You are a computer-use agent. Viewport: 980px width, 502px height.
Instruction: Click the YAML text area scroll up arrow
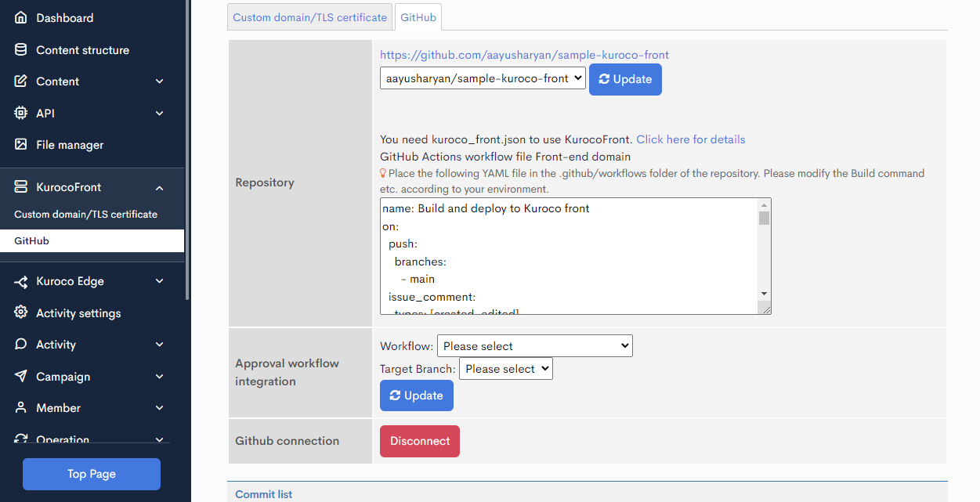tap(765, 205)
